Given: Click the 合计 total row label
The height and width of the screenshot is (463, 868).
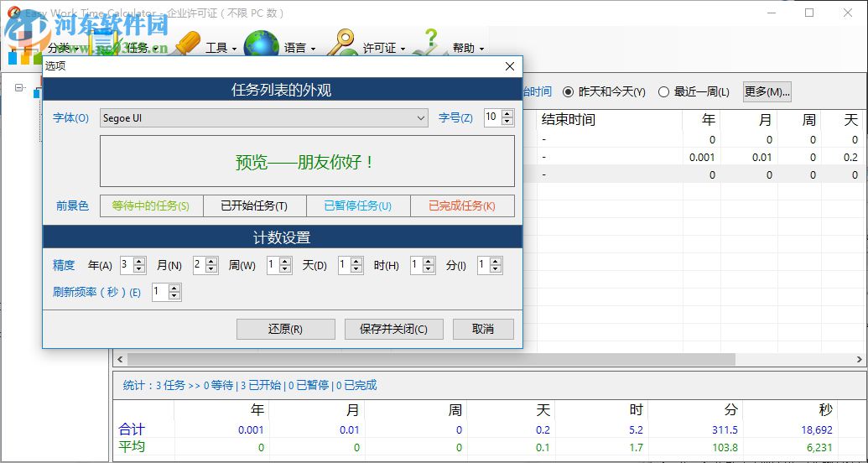Looking at the screenshot, I should (132, 429).
